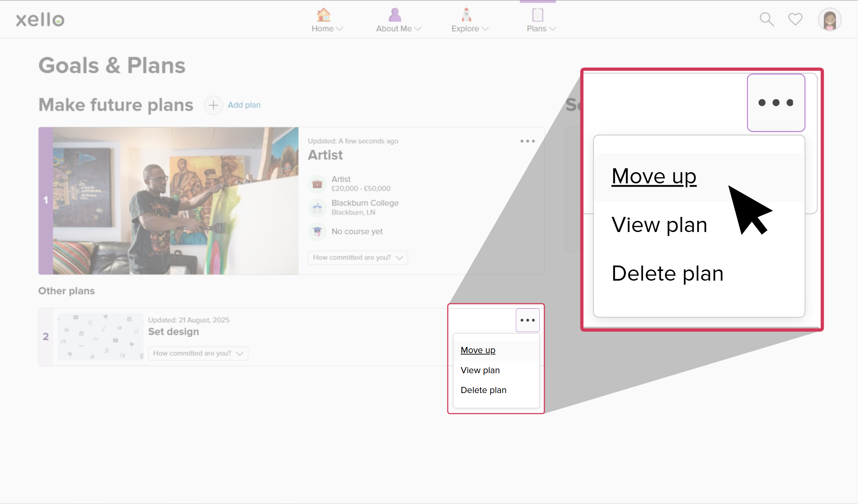Choose Delete plan in small menu
Screen dimensions: 858x504
pos(483,390)
